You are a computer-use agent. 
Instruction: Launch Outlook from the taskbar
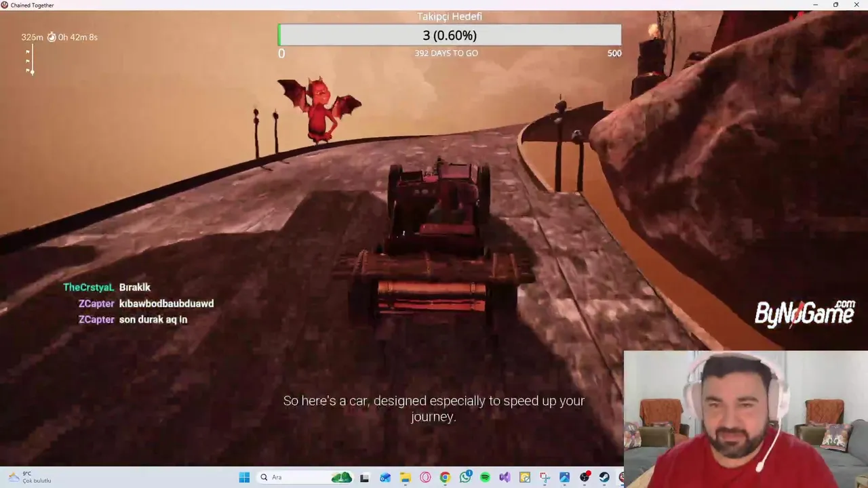[385, 477]
